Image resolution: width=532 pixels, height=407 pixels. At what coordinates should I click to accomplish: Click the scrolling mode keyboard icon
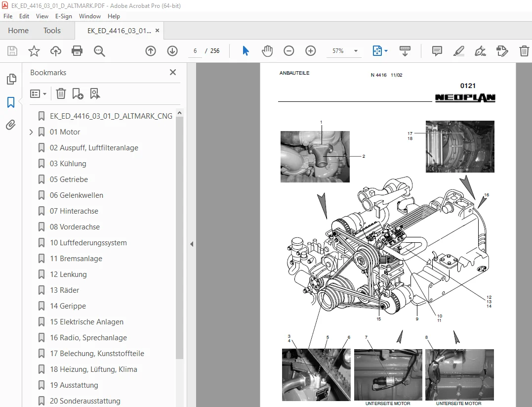(405, 51)
